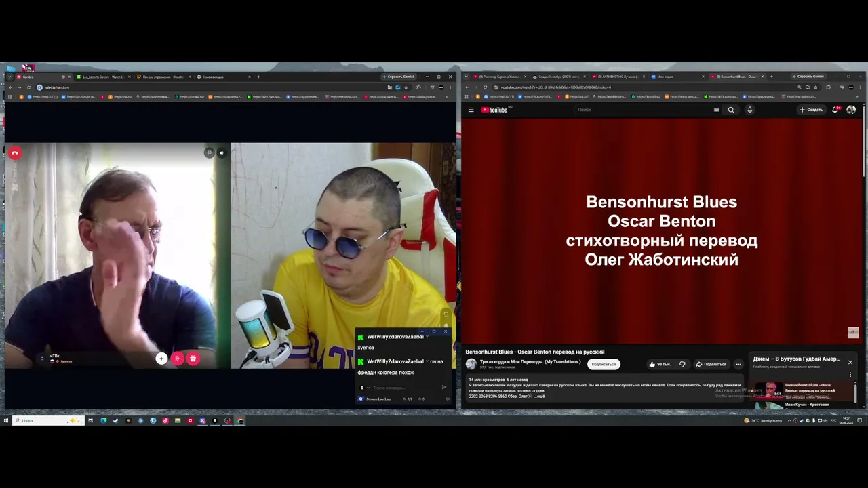Open a new tab in the left browser
The width and height of the screenshot is (868, 488).
258,77
